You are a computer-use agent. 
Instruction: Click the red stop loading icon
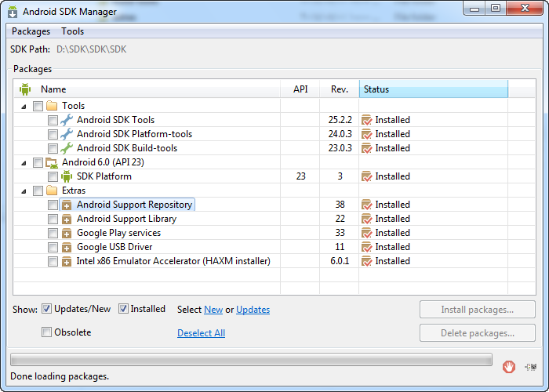coord(508,365)
